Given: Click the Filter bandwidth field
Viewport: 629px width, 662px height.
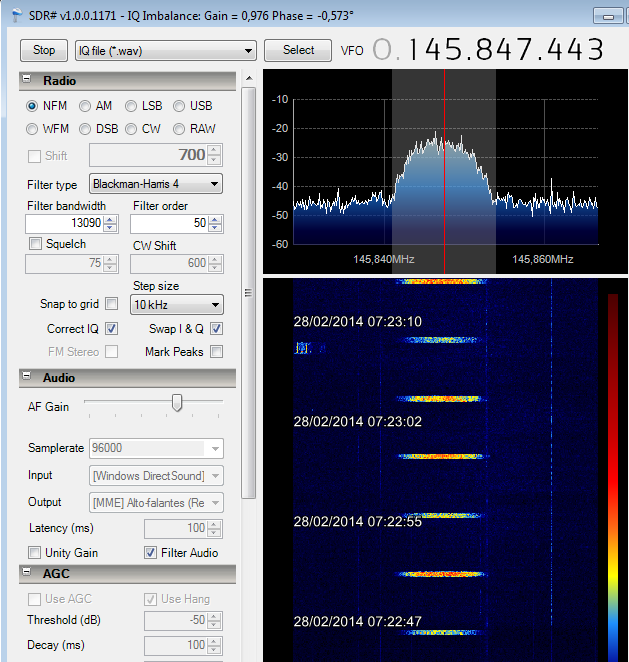Looking at the screenshot, I should tap(65, 223).
